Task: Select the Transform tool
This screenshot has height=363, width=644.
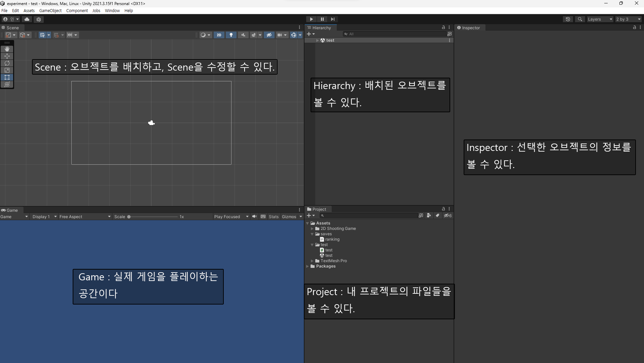Action: point(7,84)
